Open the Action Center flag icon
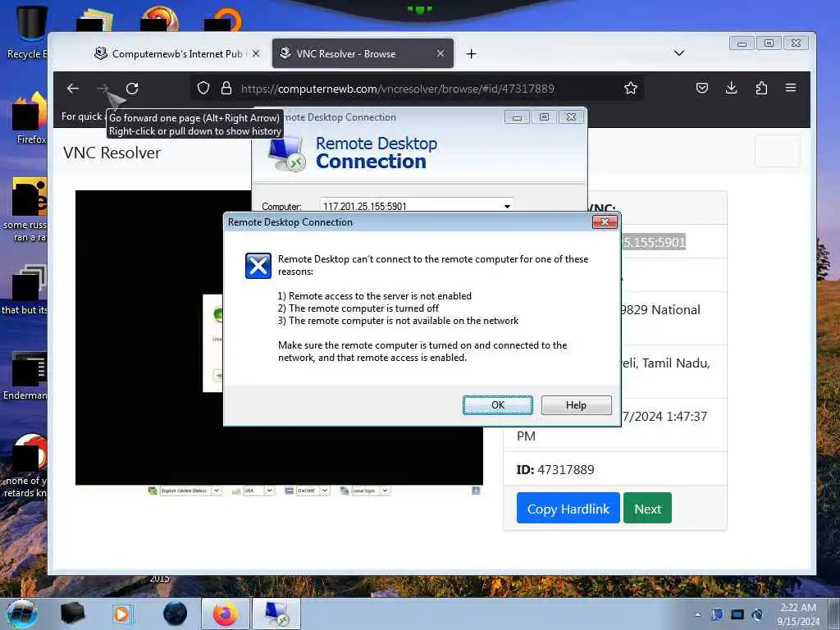Image resolution: width=840 pixels, height=630 pixels. [717, 614]
